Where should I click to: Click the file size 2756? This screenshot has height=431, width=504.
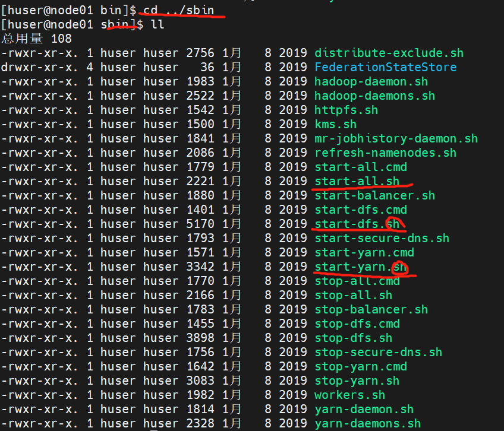200,53
